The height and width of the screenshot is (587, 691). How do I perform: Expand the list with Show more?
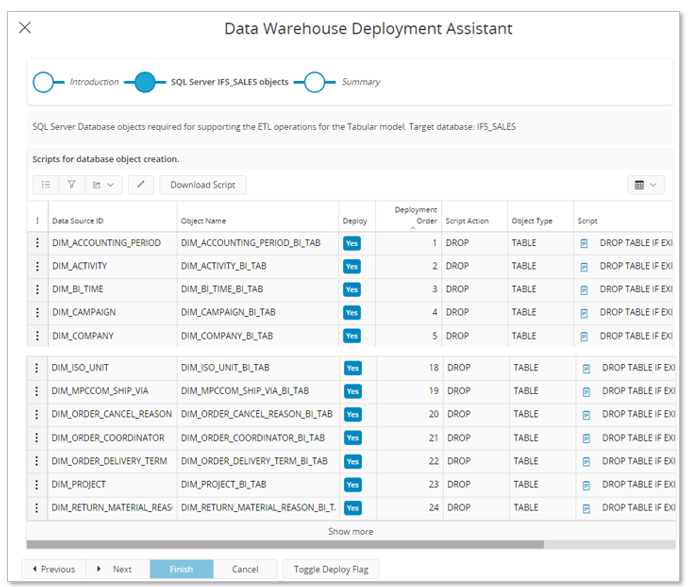pos(350,532)
